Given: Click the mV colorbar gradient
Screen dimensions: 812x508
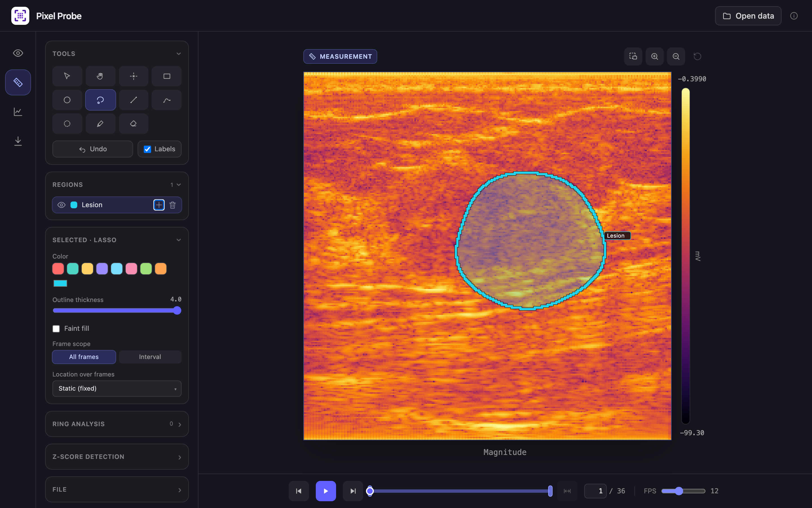Looking at the screenshot, I should (685, 256).
